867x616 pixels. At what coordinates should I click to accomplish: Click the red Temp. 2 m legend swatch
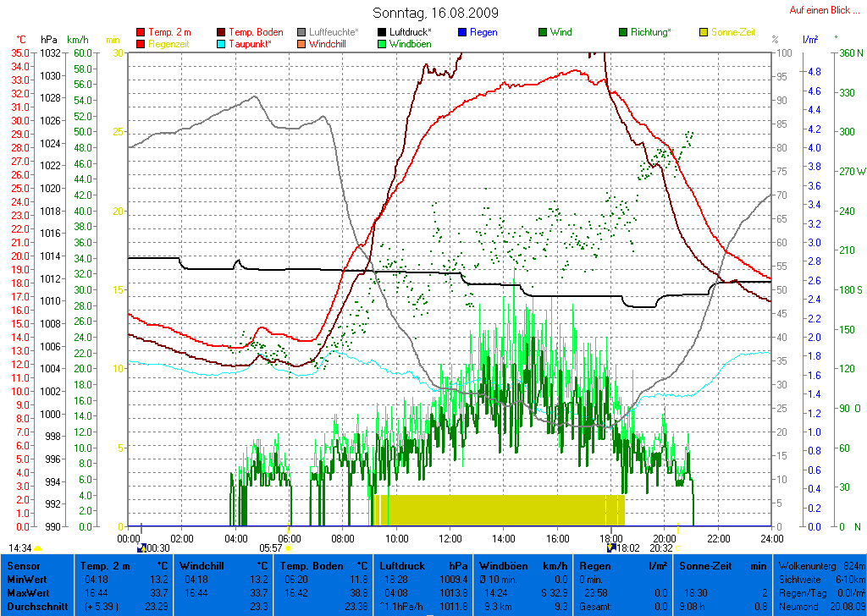[x=141, y=32]
